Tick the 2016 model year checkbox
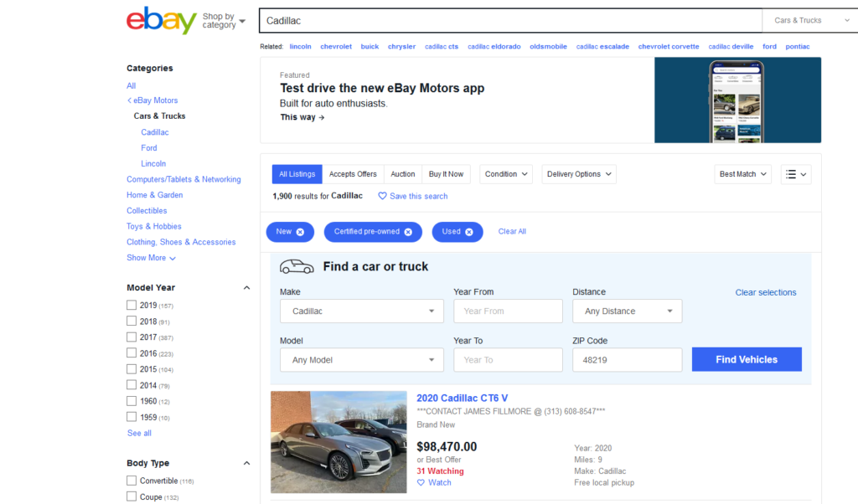Viewport: 858px width, 504px height. click(x=132, y=353)
